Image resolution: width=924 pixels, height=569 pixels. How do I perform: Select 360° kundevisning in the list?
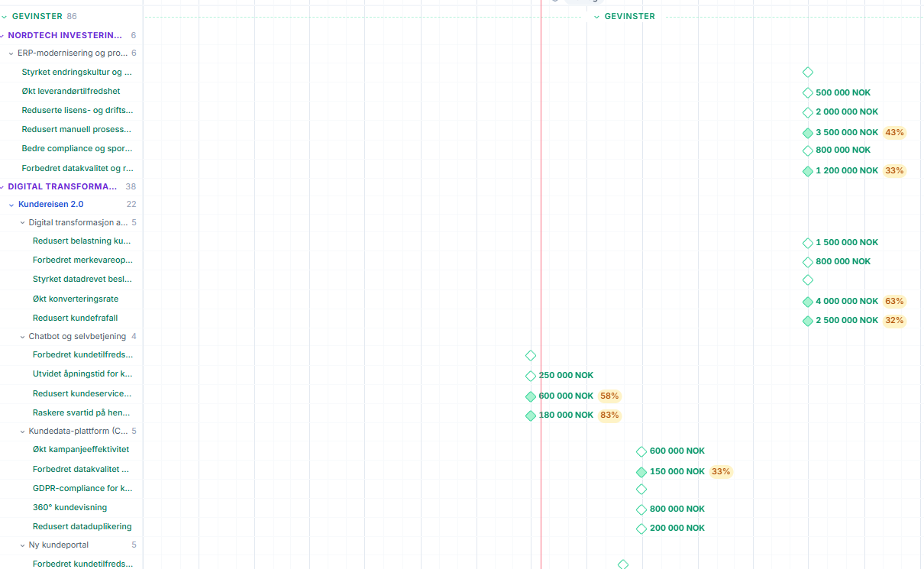pos(69,508)
